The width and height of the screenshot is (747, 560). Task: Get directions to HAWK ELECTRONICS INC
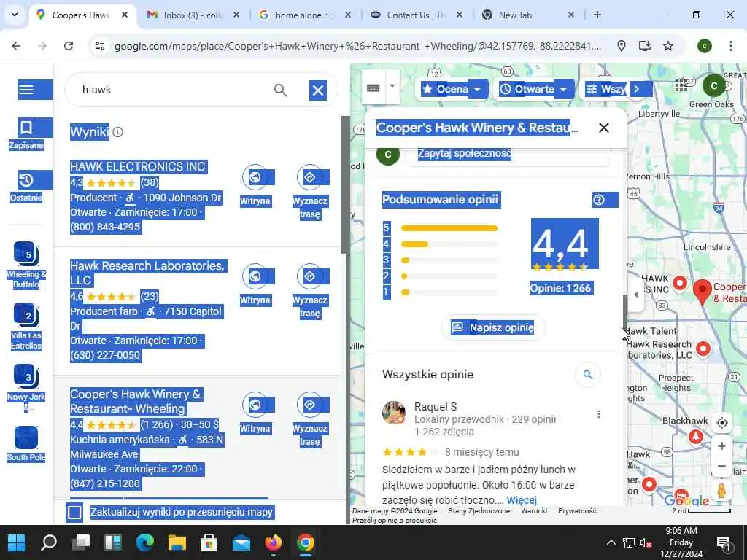click(x=309, y=177)
